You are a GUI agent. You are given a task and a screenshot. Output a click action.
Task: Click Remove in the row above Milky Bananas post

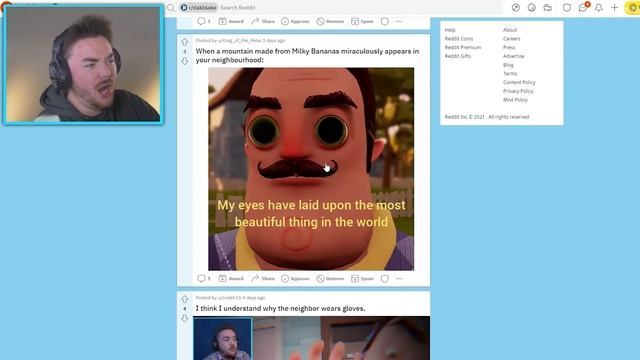pyautogui.click(x=330, y=21)
